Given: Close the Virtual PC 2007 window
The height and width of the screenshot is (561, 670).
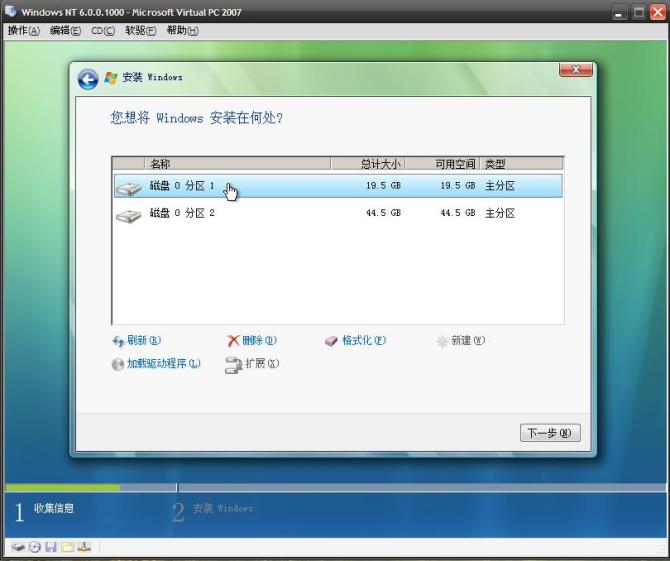Looking at the screenshot, I should click(658, 12).
